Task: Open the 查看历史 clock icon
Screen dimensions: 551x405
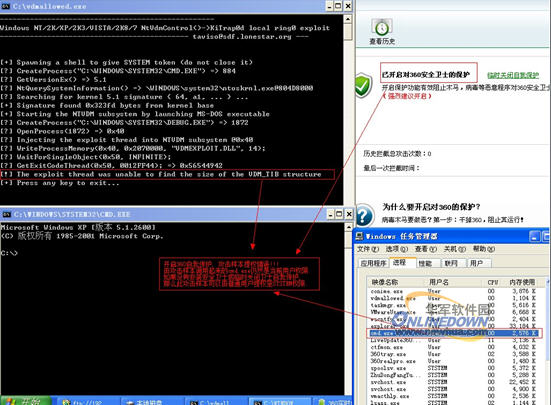Action: point(382,27)
